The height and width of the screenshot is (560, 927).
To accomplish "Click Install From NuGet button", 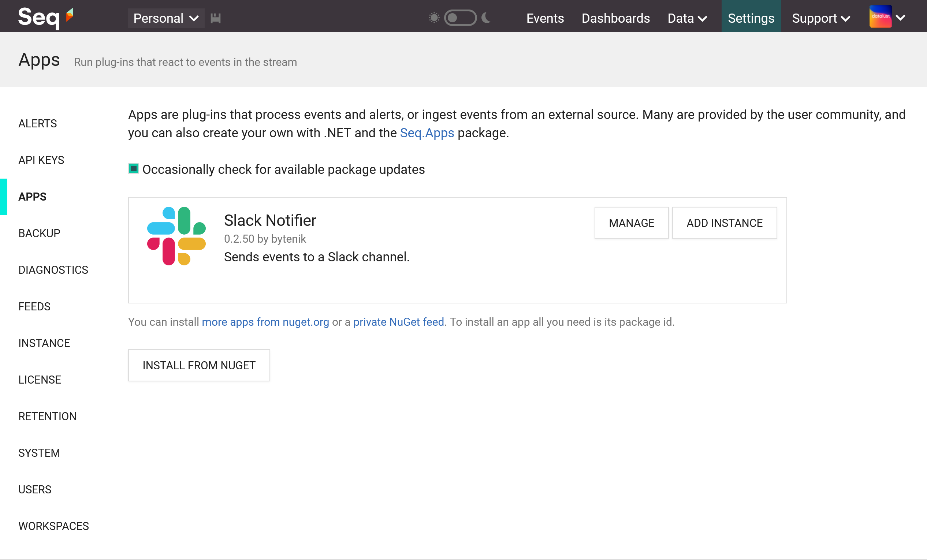I will coord(199,365).
